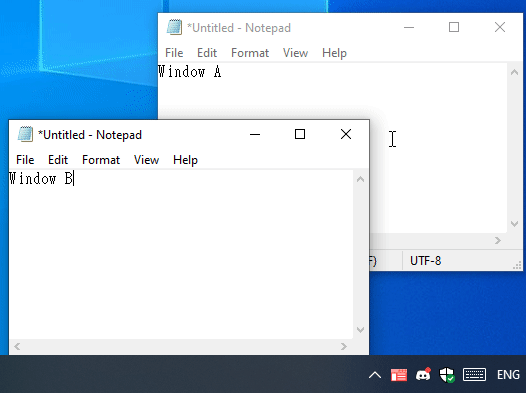The image size is (526, 393).
Task: Maximize the Window B Notepad
Action: pos(300,134)
